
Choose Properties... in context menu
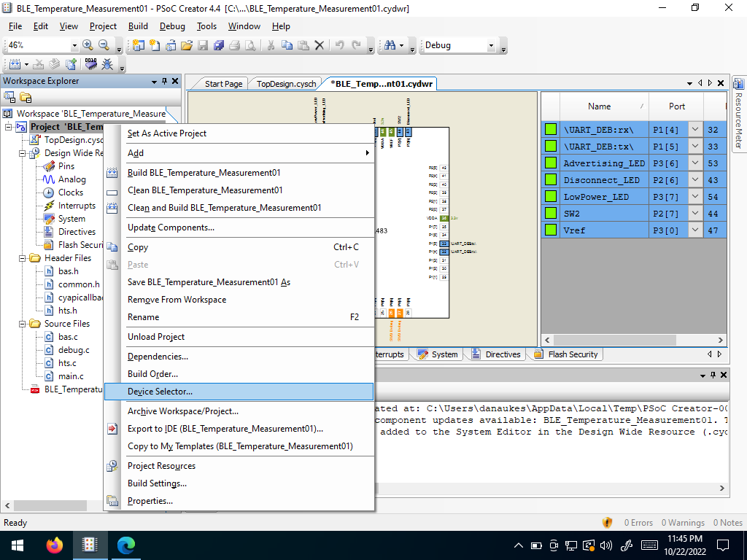(239, 501)
